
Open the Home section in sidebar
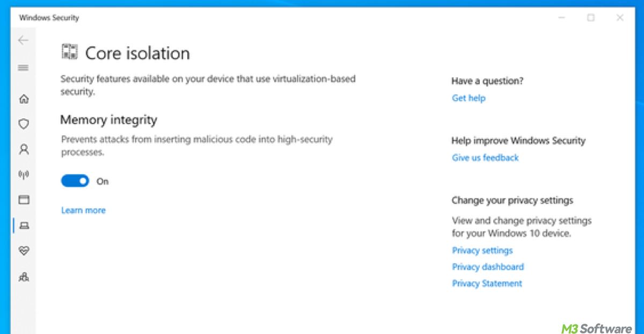point(24,99)
